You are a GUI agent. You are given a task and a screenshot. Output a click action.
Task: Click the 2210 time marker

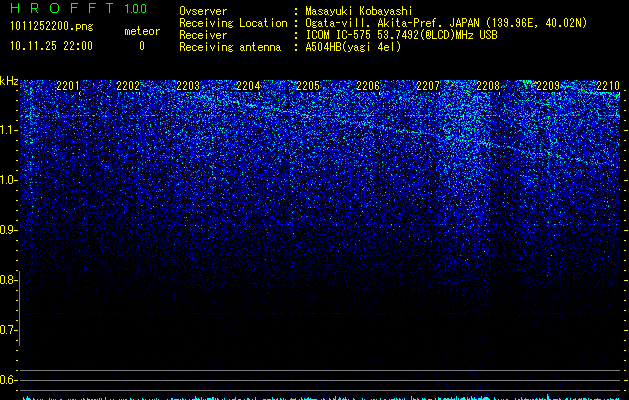tap(608, 86)
